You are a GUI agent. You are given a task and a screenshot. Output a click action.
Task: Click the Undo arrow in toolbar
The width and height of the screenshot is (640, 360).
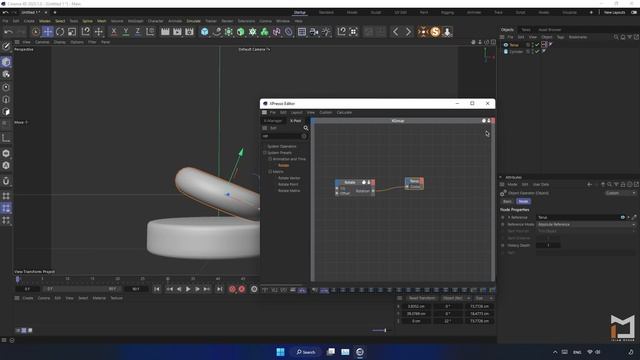pyautogui.click(x=8, y=31)
